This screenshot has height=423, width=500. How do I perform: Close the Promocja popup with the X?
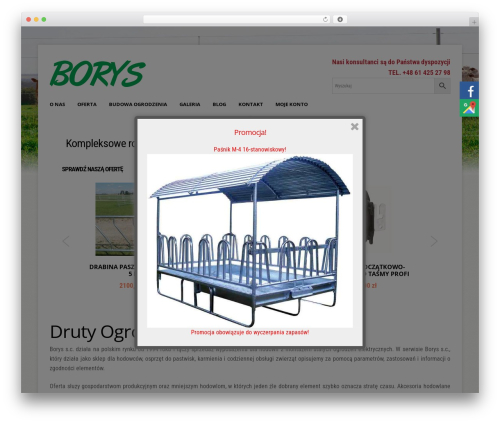pyautogui.click(x=354, y=127)
